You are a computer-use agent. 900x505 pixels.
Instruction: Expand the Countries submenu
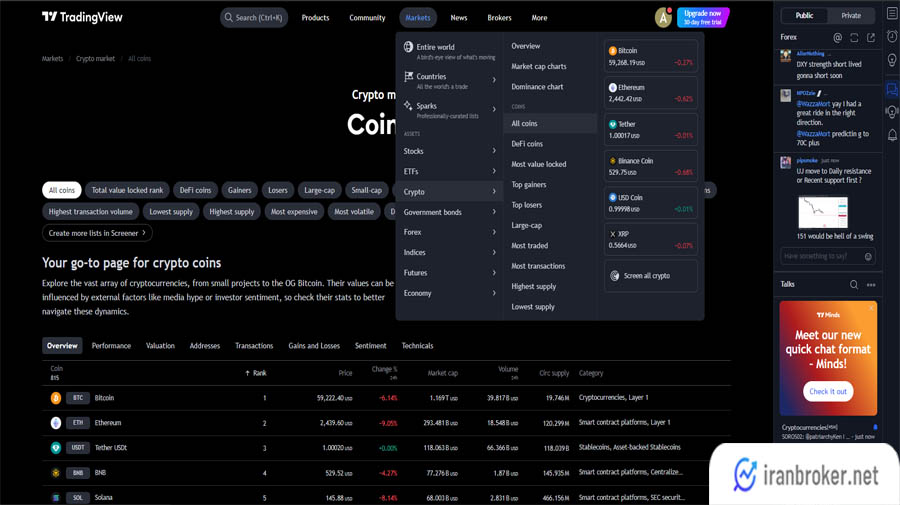494,80
